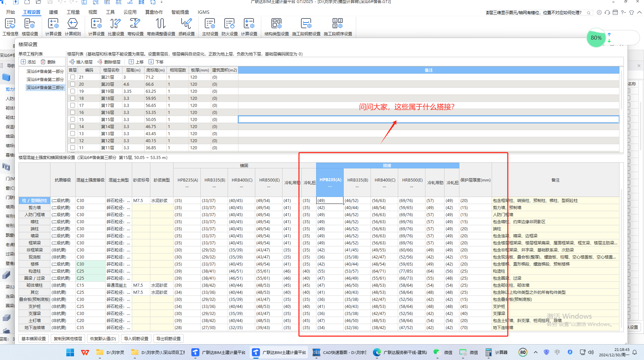
Task: Open 混凝土类型 options for 框架梁 row
Action: tap(128, 243)
